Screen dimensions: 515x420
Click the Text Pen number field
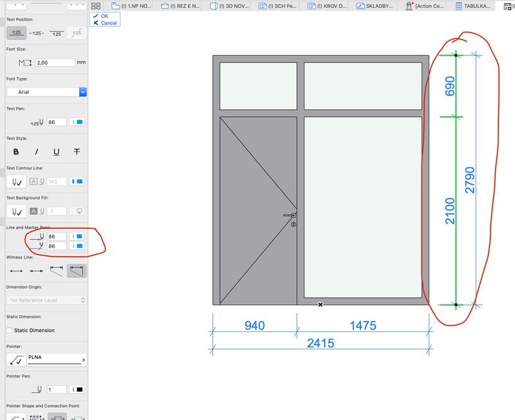57,122
